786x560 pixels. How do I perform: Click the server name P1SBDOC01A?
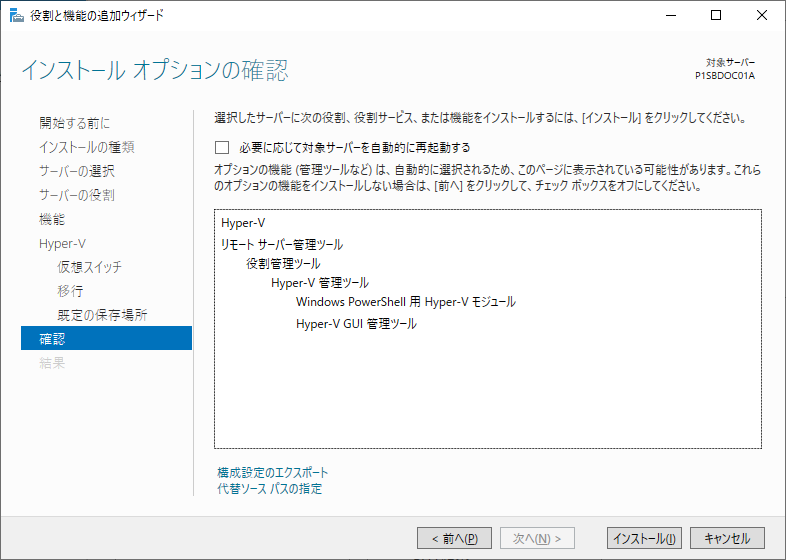[725, 76]
